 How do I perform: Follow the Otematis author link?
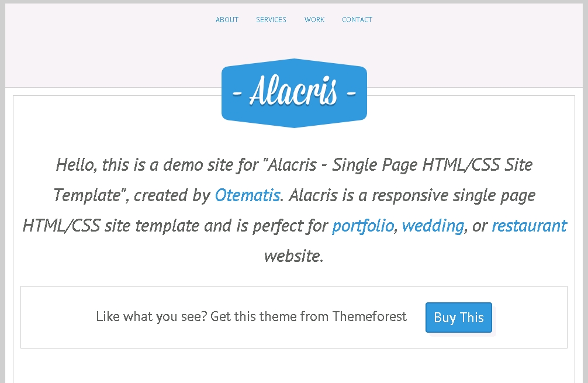click(247, 195)
